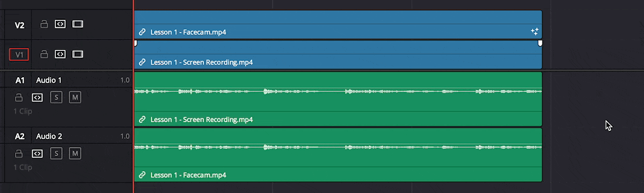Toggle auto track selector on Audio 1
Viewport: 644px width, 193px height.
click(37, 98)
